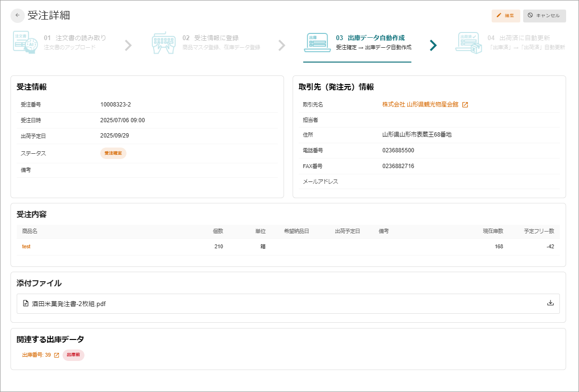The width and height of the screenshot is (579, 392).
Task: Click the external link icon beside 出庫番号: 39
Action: 56,355
